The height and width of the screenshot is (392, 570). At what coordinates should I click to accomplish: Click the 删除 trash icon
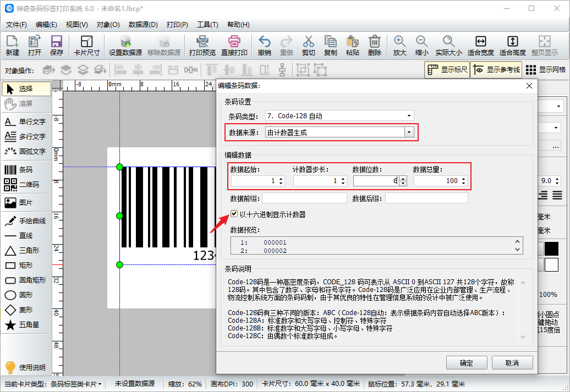(375, 46)
